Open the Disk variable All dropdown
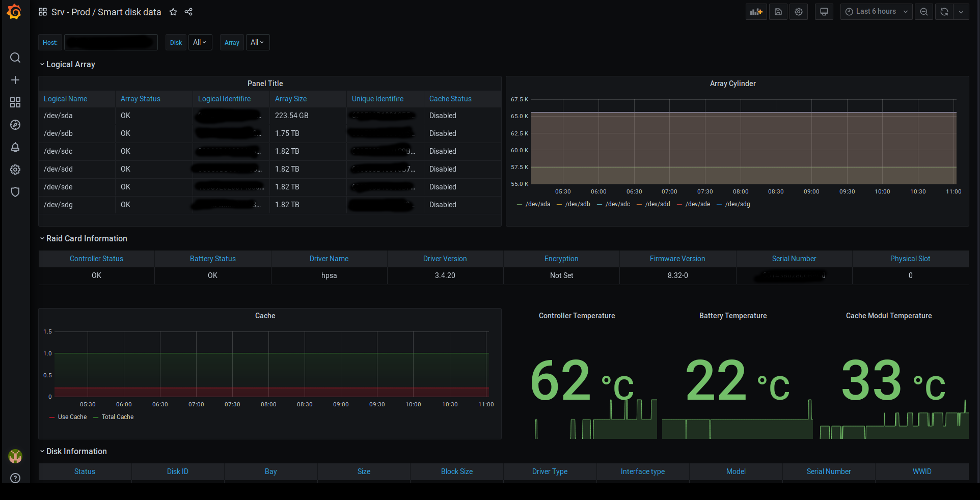Image resolution: width=980 pixels, height=500 pixels. coord(200,42)
